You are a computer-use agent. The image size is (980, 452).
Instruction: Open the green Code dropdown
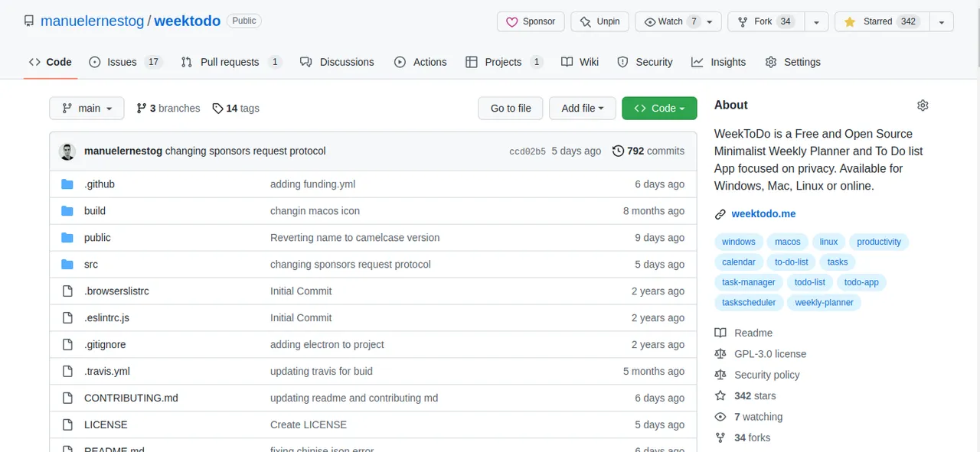coord(659,109)
